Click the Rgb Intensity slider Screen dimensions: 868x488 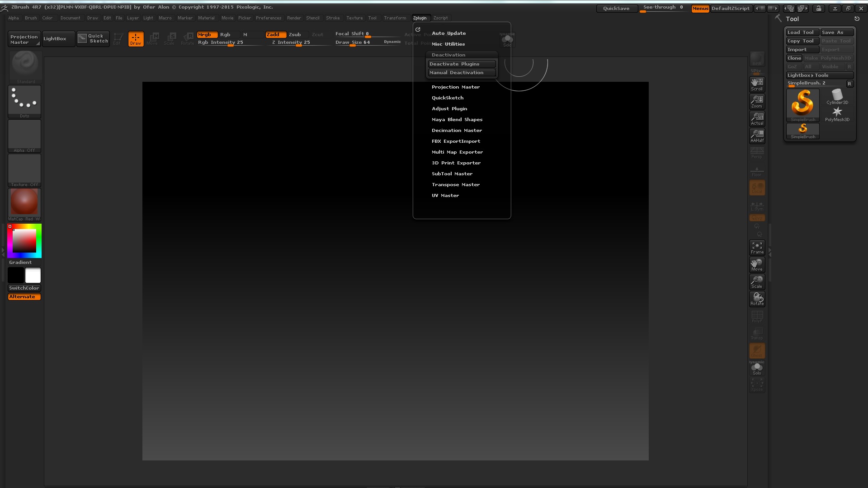(x=230, y=42)
